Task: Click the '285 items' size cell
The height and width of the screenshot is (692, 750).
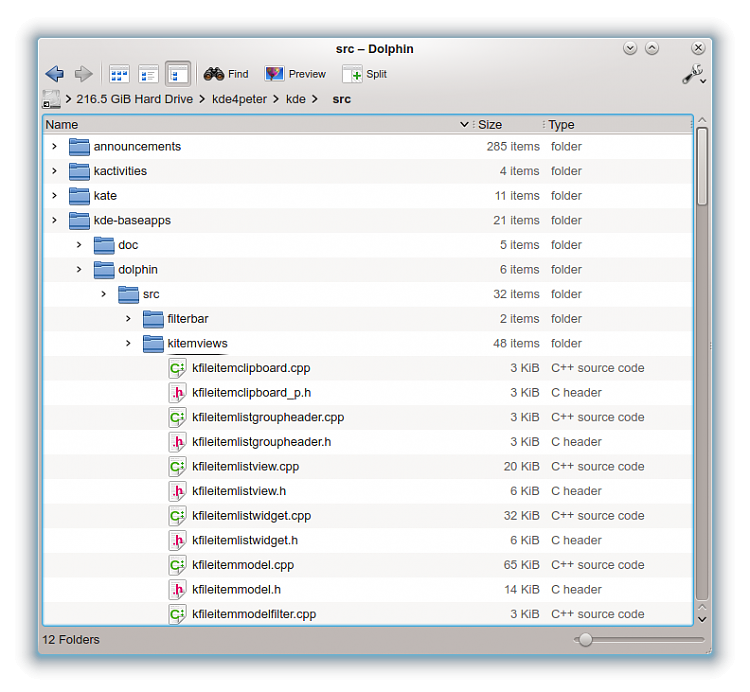Action: click(513, 146)
